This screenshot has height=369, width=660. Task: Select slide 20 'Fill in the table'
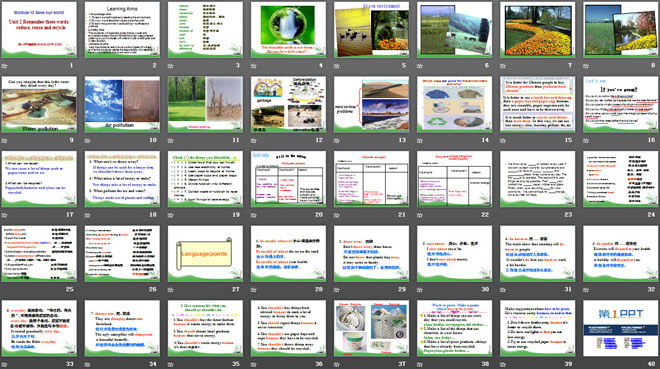tap(288, 179)
